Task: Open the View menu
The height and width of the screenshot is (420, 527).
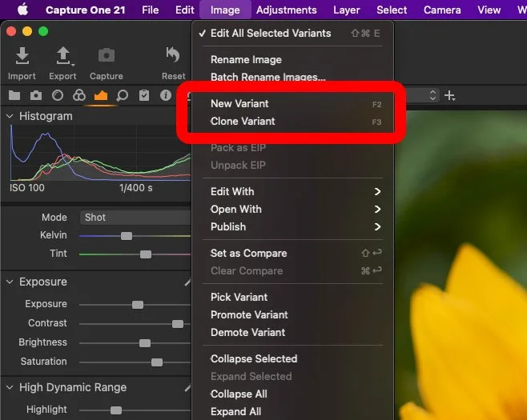Action: coord(489,10)
